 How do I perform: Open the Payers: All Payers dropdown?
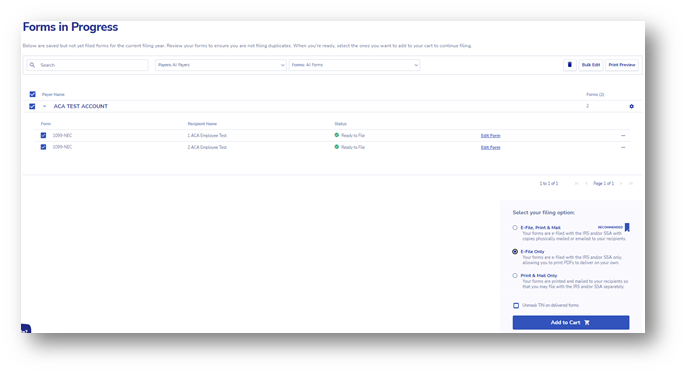220,65
